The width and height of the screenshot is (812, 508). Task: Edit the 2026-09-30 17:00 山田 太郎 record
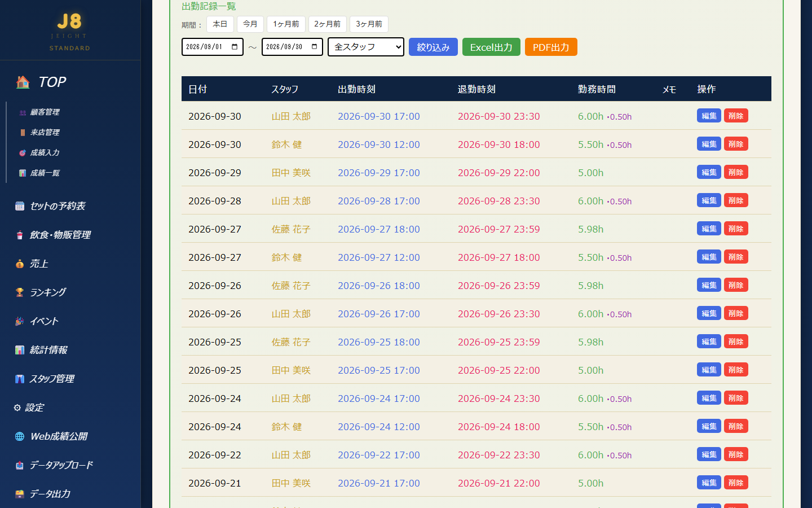click(709, 116)
